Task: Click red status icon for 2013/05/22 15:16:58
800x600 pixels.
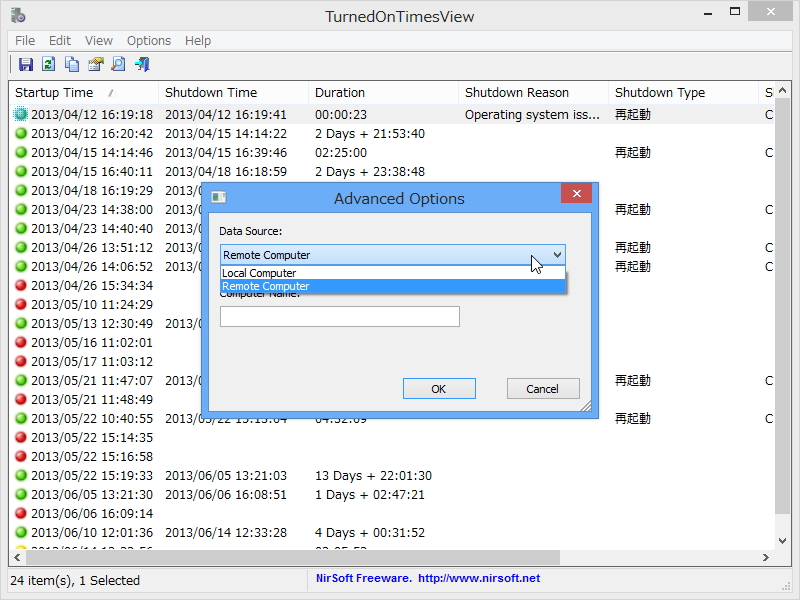Action: [x=21, y=456]
